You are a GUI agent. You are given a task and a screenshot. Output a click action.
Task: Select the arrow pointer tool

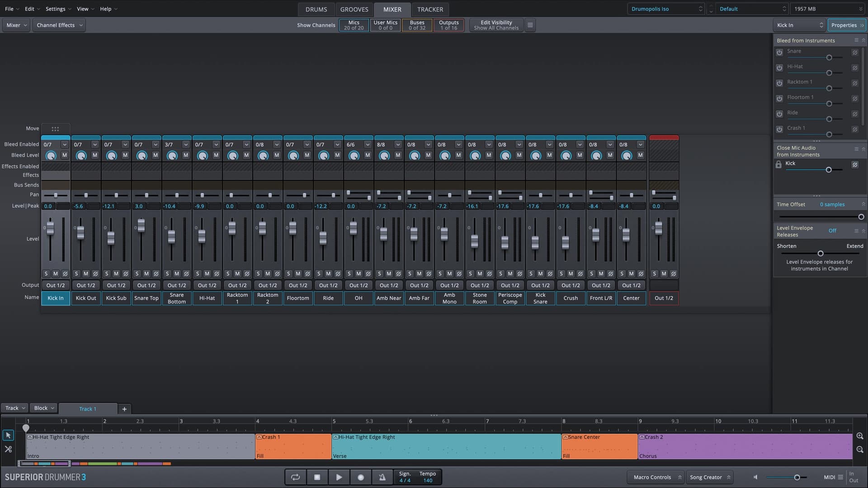8,435
